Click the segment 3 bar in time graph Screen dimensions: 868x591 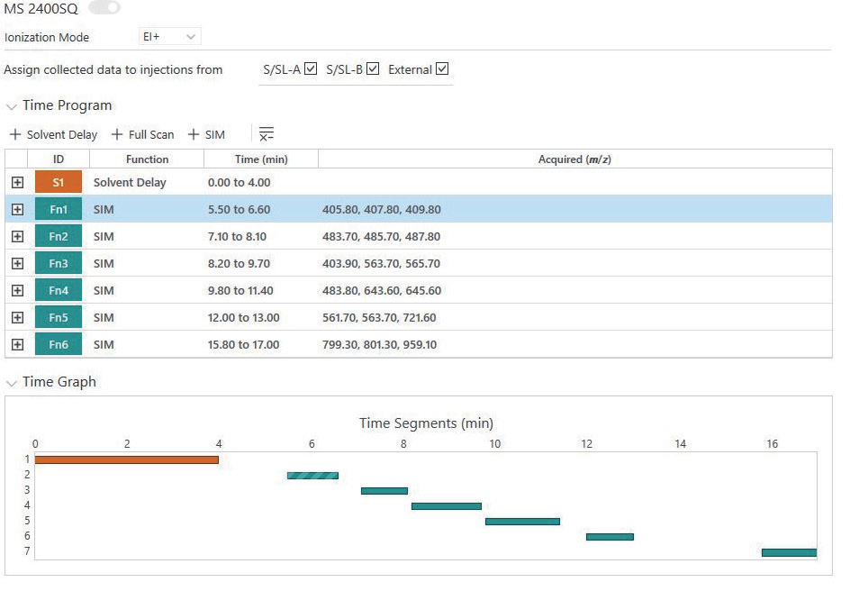[x=384, y=491]
